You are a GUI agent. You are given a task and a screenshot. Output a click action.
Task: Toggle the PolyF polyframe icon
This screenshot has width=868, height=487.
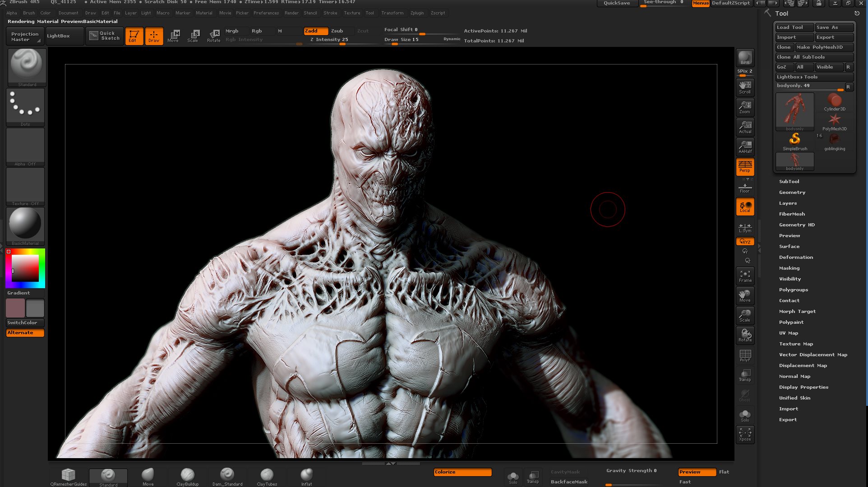point(745,355)
